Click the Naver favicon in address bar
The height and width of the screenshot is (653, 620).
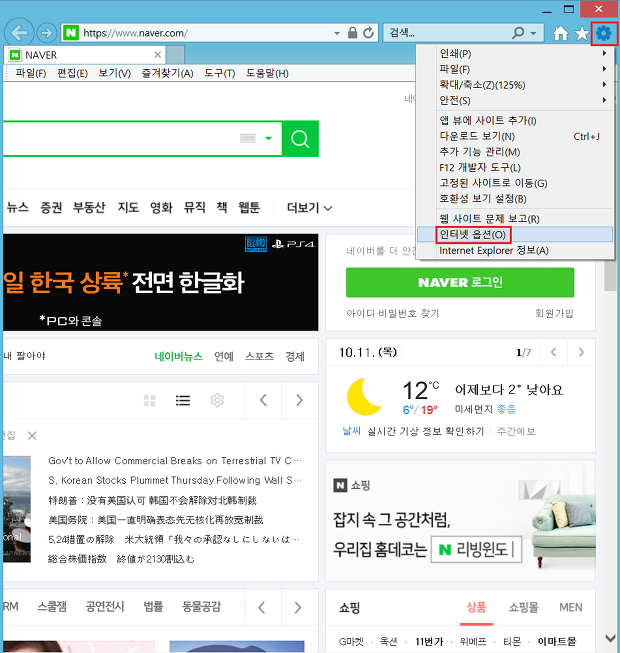(71, 32)
